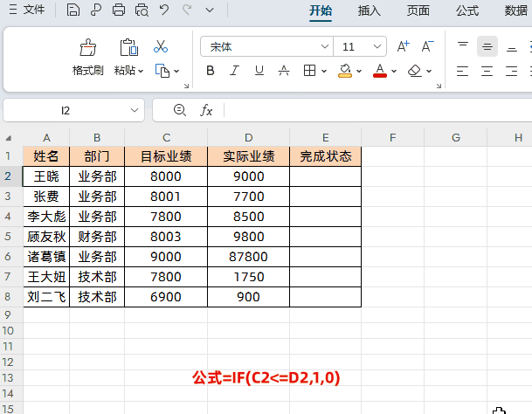Click the Save icon in quick access toolbar
Viewport: 532px width, 414px height.
point(73,10)
